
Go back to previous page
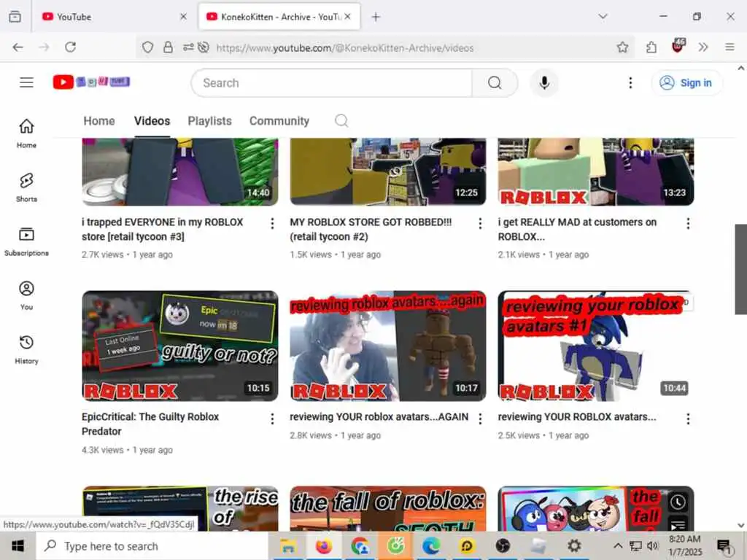18,47
